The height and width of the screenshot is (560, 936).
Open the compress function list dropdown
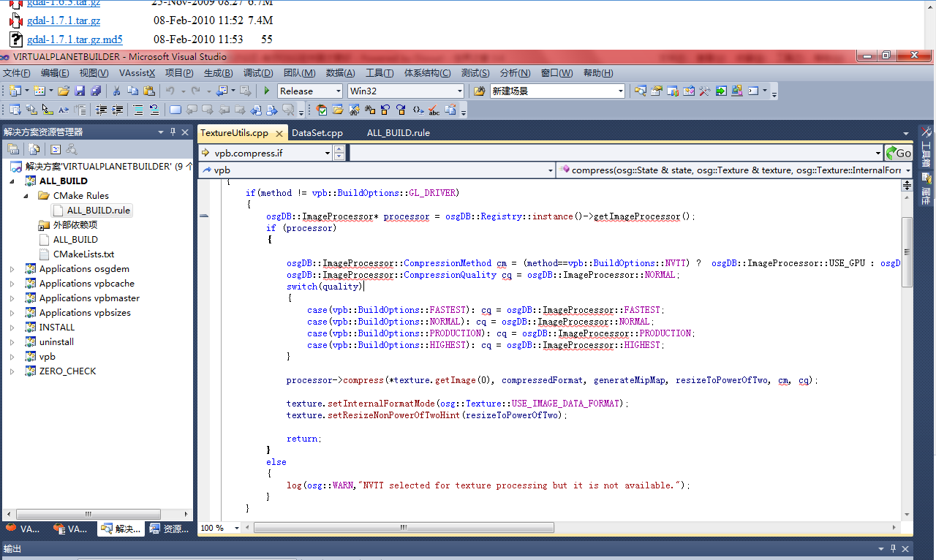(x=907, y=170)
